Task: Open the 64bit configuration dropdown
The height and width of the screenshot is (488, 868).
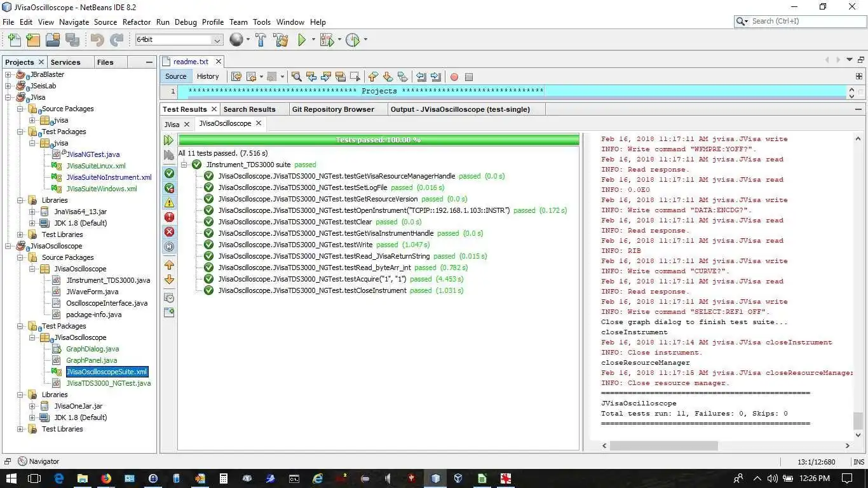Action: tap(217, 40)
